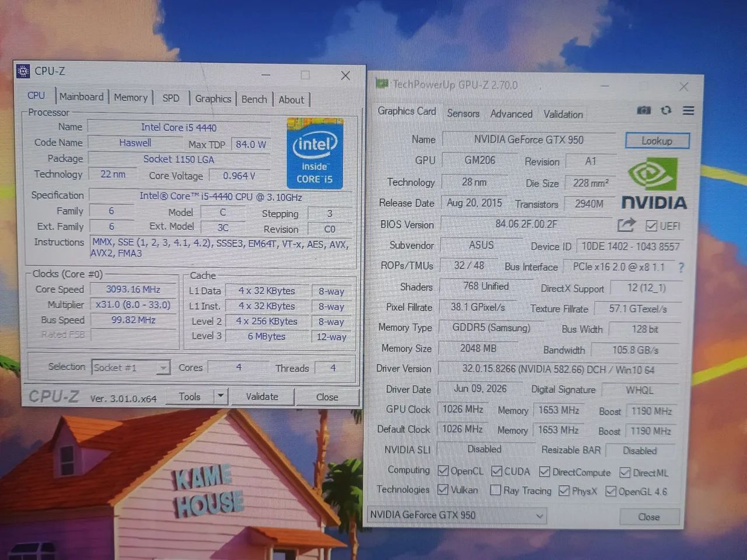Click the Release Date Aug 20, 2015

[474, 203]
